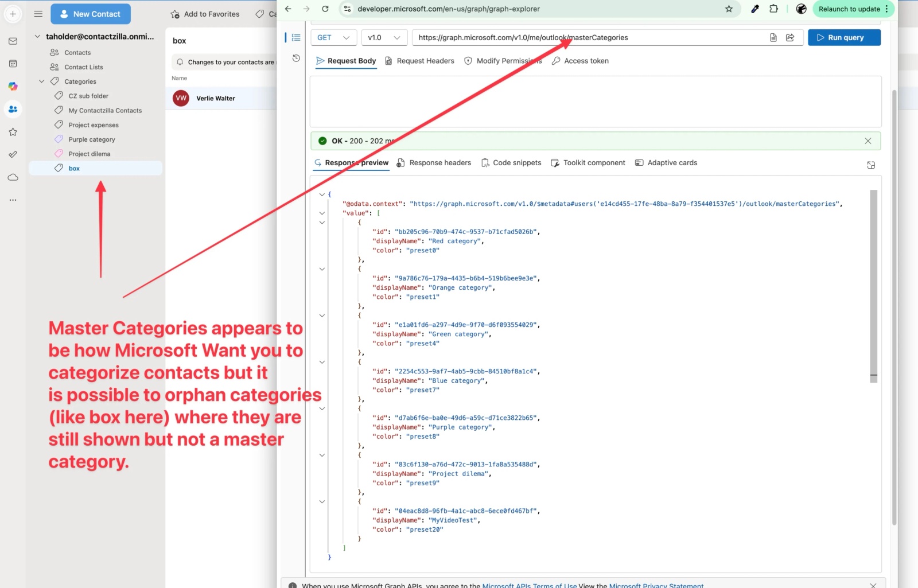Select Response preview tab
The width and height of the screenshot is (918, 588).
[351, 163]
